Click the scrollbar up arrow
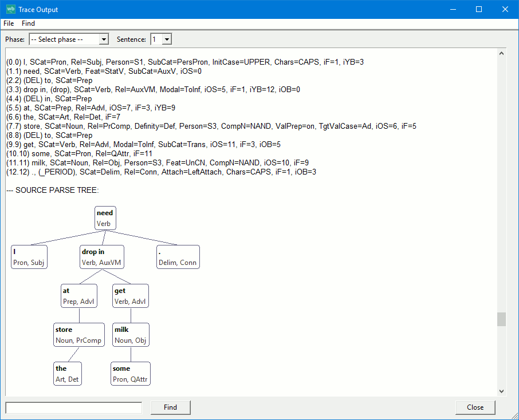Image resolution: width=519 pixels, height=420 pixels. pyautogui.click(x=501, y=53)
